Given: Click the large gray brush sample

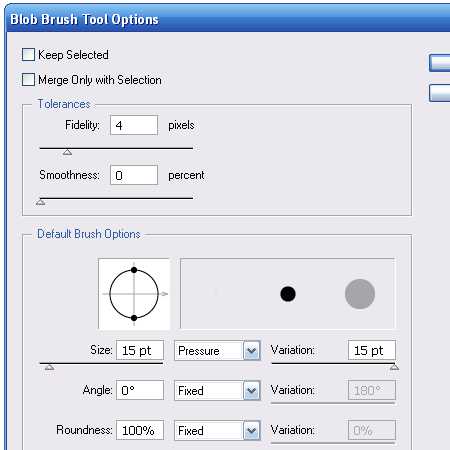Looking at the screenshot, I should pos(360,294).
